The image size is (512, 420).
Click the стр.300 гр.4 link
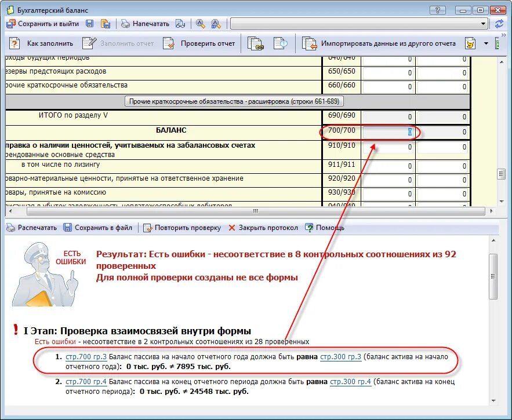point(350,382)
